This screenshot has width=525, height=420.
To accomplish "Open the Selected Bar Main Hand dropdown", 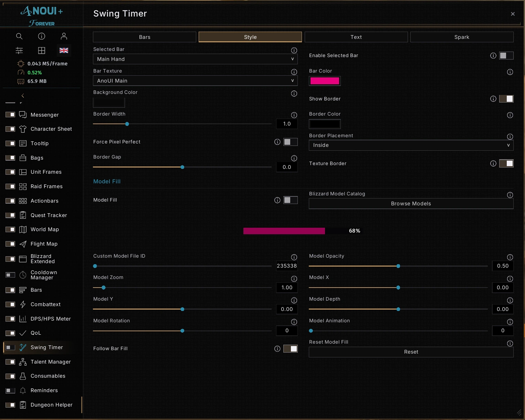I will (x=195, y=59).
